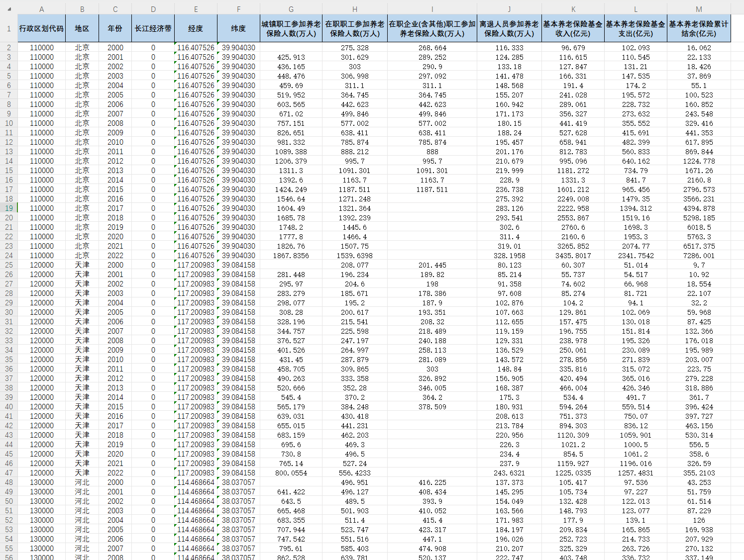Select the column M header
This screenshot has width=744, height=560.
coord(699,9)
